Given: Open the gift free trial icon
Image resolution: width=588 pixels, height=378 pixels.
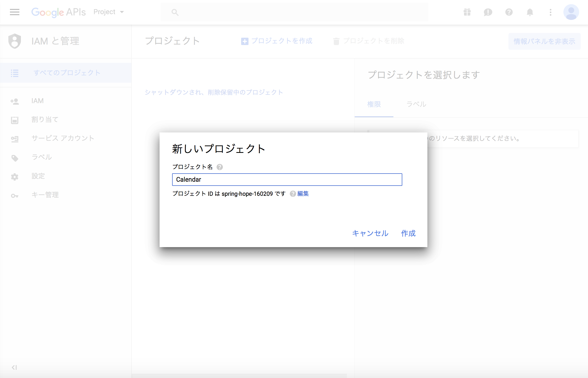Looking at the screenshot, I should point(467,12).
